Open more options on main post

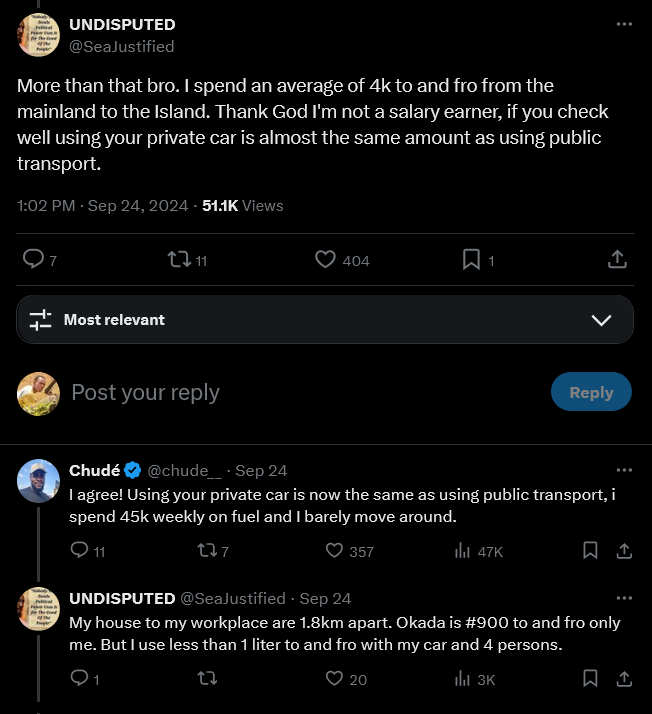(x=624, y=23)
